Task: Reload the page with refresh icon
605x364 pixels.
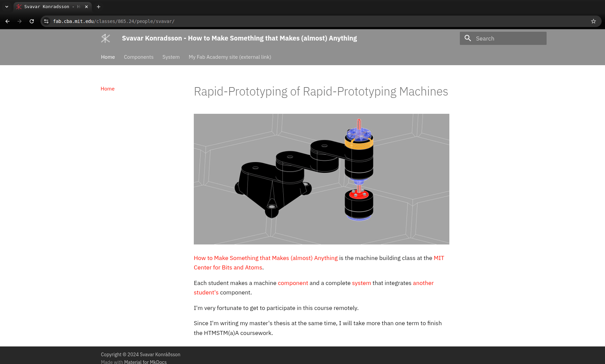Action: click(x=32, y=21)
